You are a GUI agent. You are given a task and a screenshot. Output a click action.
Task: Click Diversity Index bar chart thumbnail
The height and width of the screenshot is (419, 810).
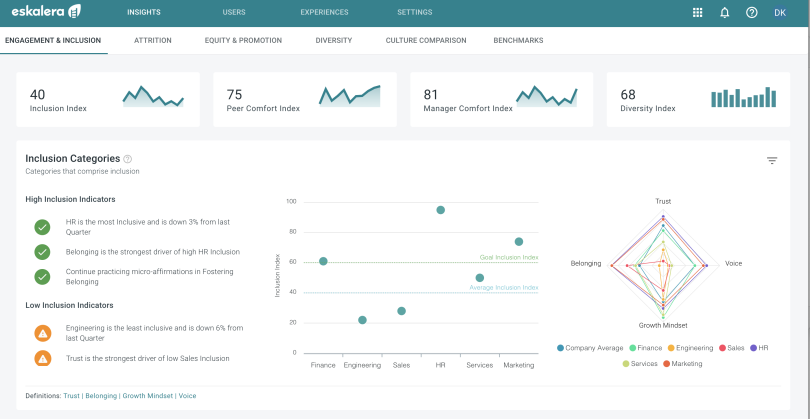tap(743, 97)
